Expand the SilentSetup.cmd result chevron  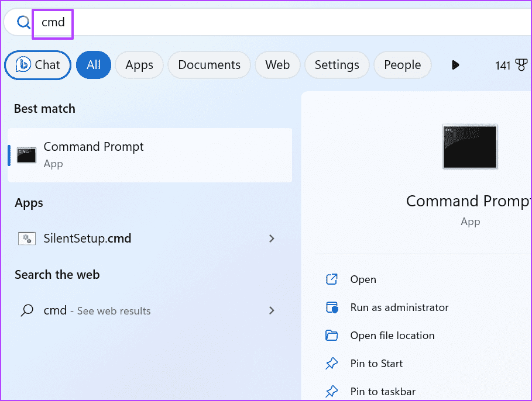tap(272, 238)
